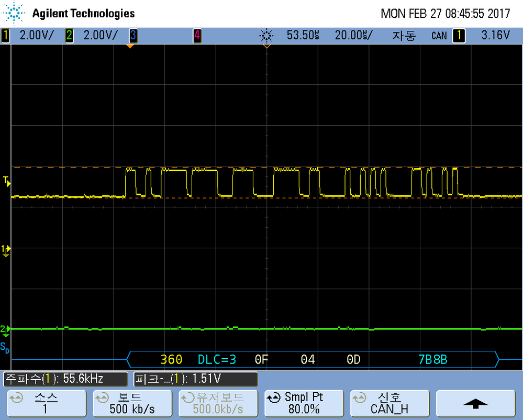The height and width of the screenshot is (420, 523).
Task: Select the channel 4 indicator badge
Action: tap(197, 36)
